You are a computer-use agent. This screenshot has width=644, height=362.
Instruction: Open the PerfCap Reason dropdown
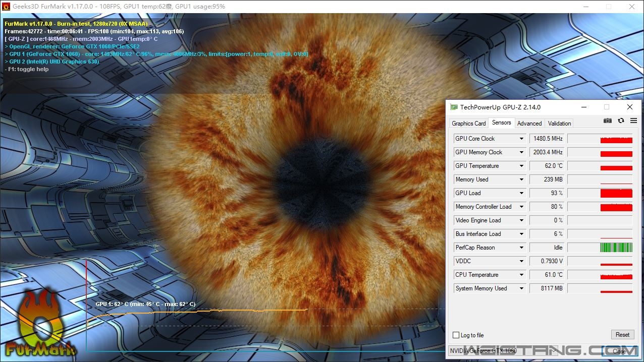click(x=522, y=248)
